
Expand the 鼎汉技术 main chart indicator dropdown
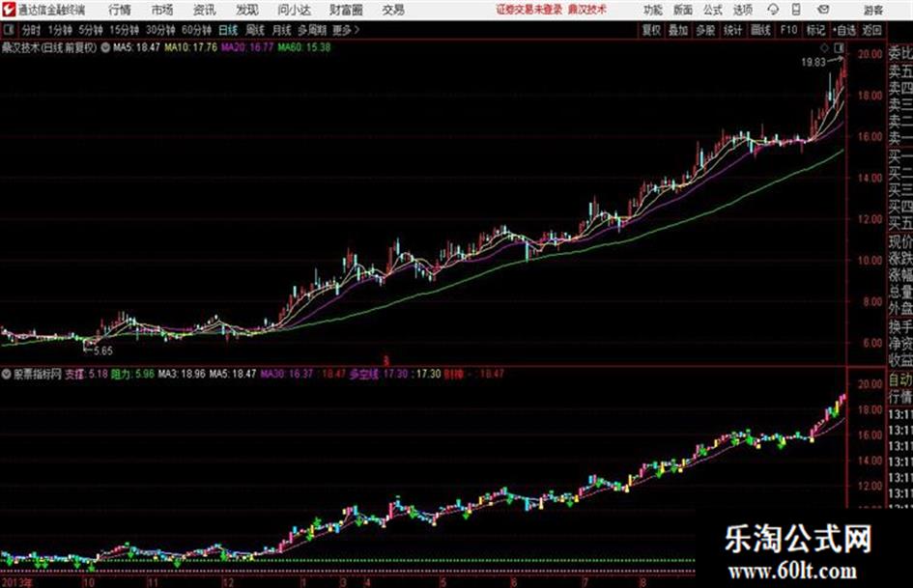(105, 47)
